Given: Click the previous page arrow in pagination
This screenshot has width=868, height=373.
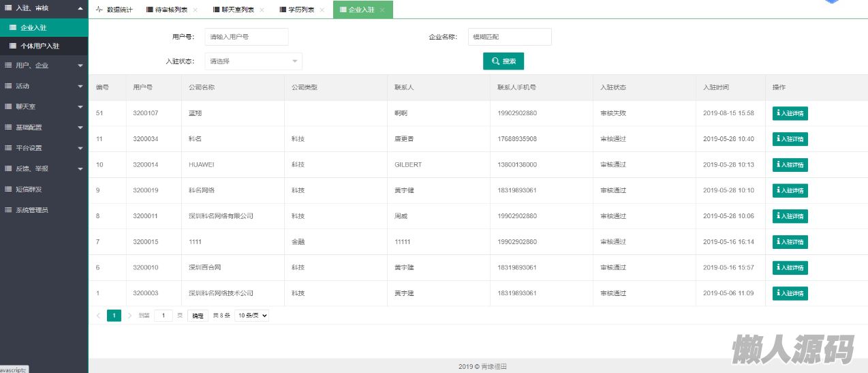Looking at the screenshot, I should pos(98,316).
